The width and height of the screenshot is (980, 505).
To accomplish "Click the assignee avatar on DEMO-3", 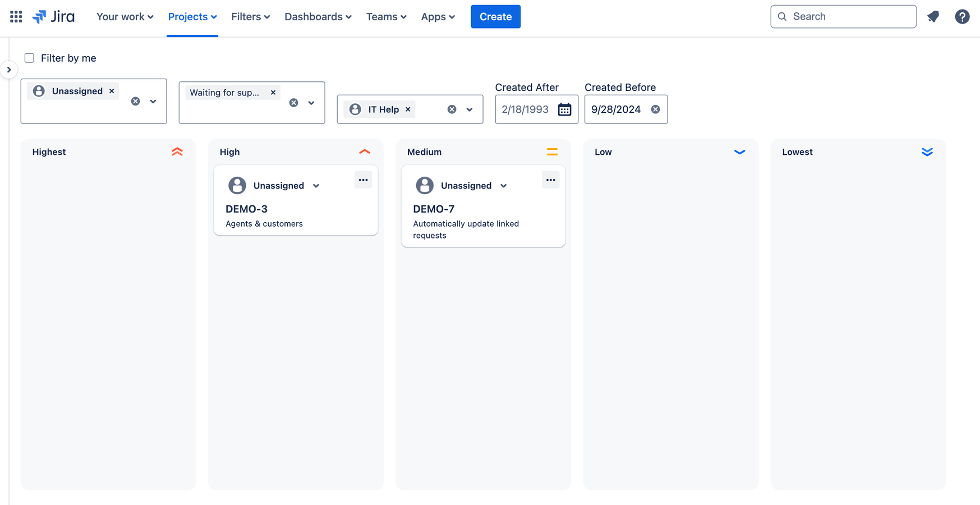I will pos(237,185).
